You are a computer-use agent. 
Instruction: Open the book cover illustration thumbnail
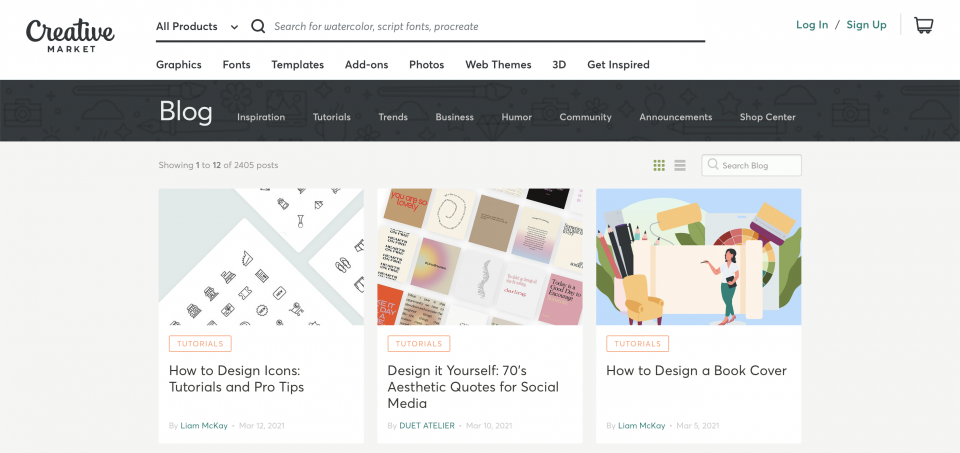[x=698, y=256]
